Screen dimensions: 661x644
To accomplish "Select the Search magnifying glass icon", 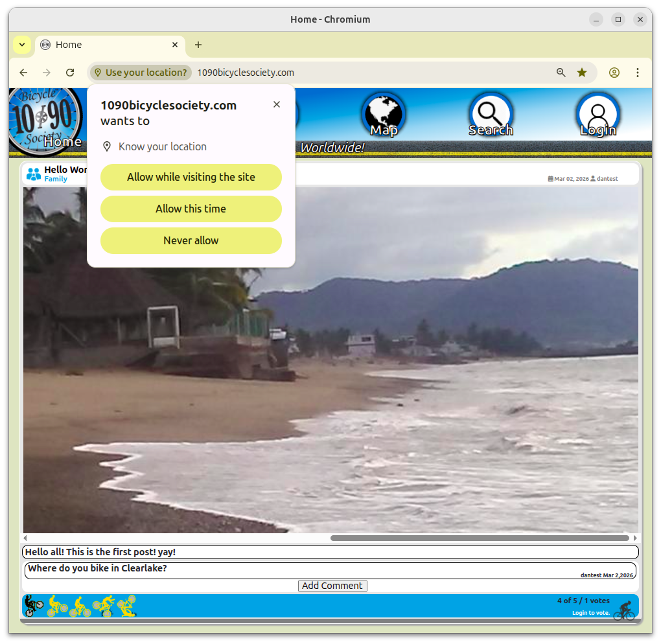I will [491, 114].
